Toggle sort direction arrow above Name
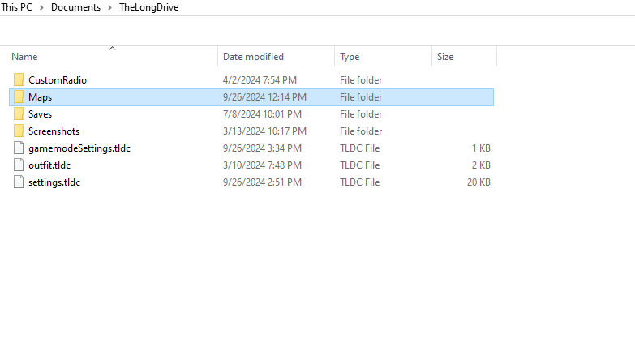Screen dimensions: 635x364 point(113,48)
